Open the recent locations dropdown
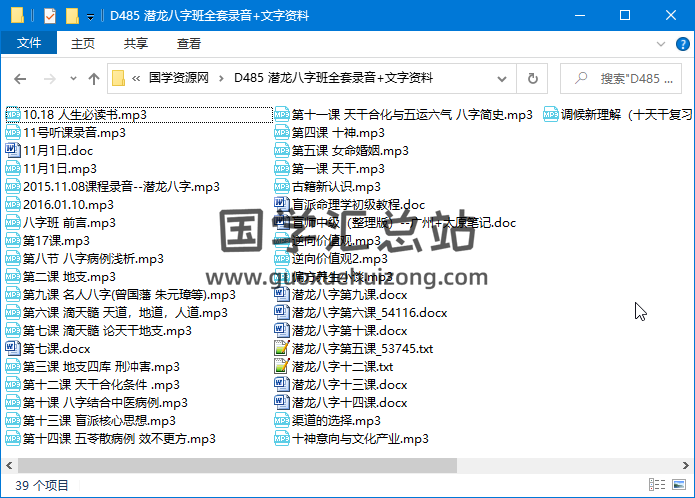The width and height of the screenshot is (695, 498). 73,79
